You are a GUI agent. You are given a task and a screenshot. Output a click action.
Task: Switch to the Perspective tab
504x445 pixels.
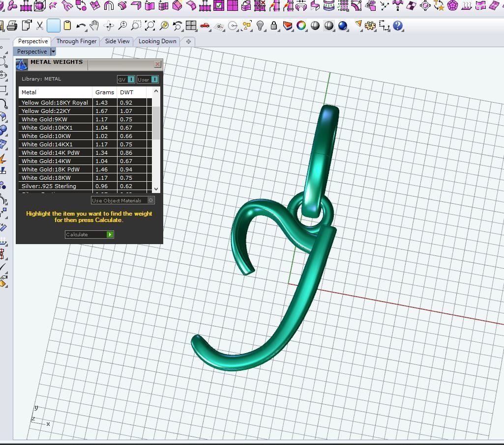[33, 41]
